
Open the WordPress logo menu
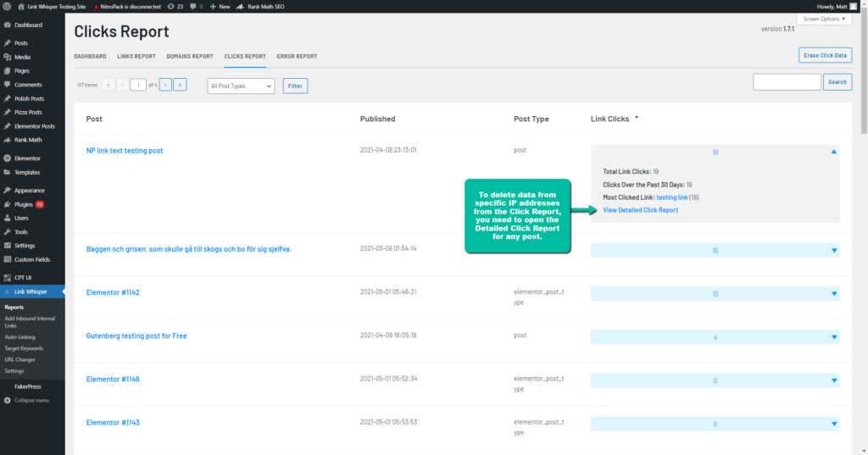click(7, 7)
